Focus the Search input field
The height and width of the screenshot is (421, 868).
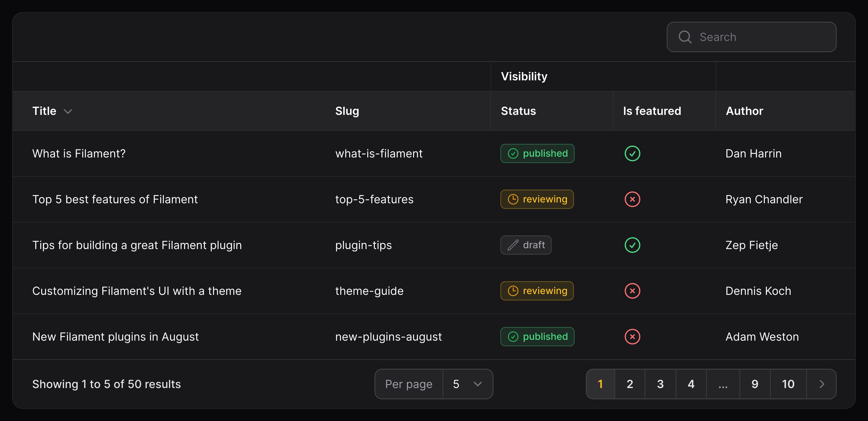click(x=751, y=37)
